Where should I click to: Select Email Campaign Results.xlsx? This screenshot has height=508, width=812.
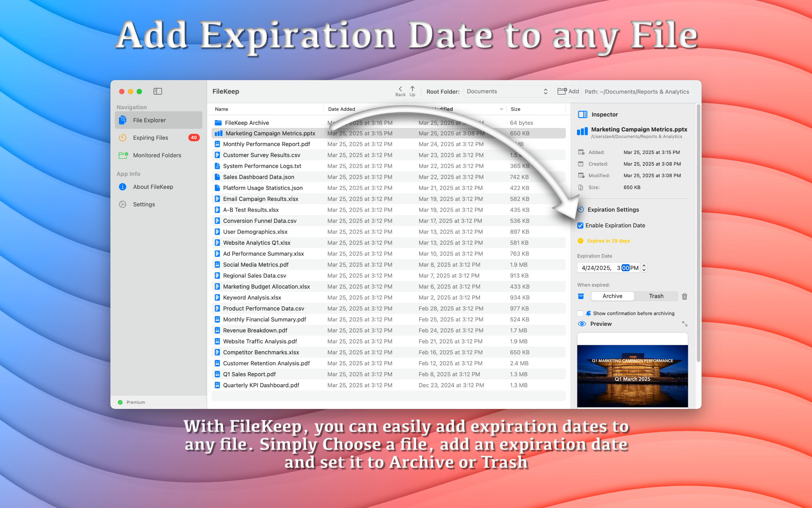[389, 199]
